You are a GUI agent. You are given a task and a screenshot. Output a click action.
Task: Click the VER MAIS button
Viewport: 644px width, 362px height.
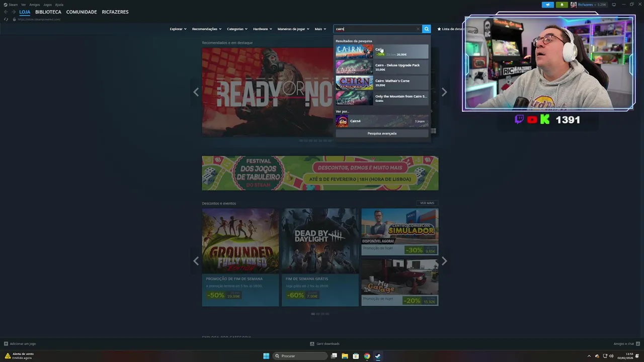(x=427, y=203)
